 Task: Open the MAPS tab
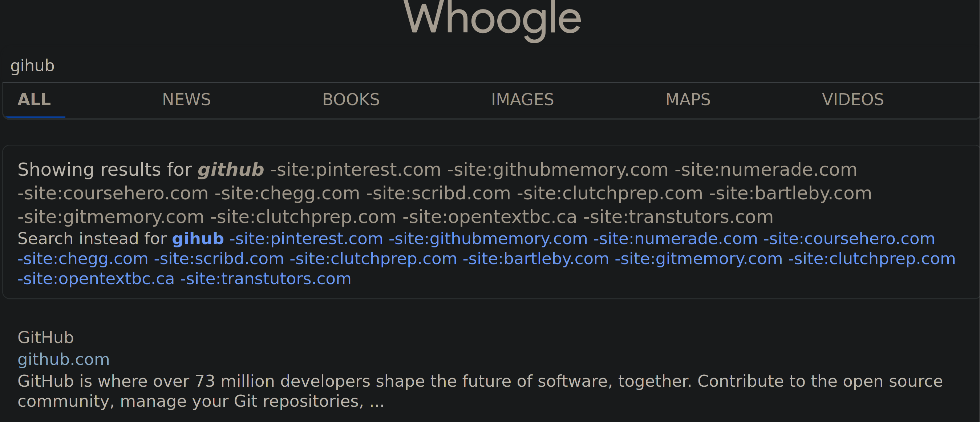click(688, 100)
